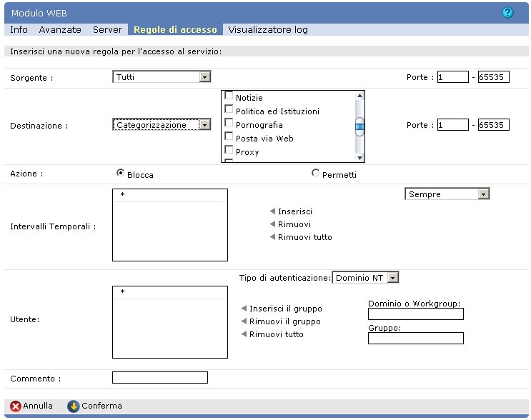Click the Conferma confirm arrow icon
This screenshot has width=531, height=420.
tap(73, 406)
